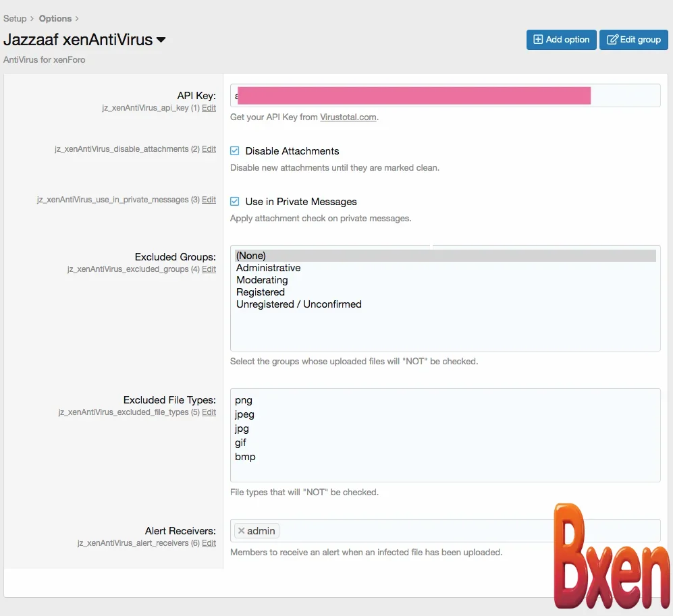Image resolution: width=673 pixels, height=616 pixels.
Task: Expand the Jazzaaf xenAntiVirus dropdown arrow
Action: point(161,40)
